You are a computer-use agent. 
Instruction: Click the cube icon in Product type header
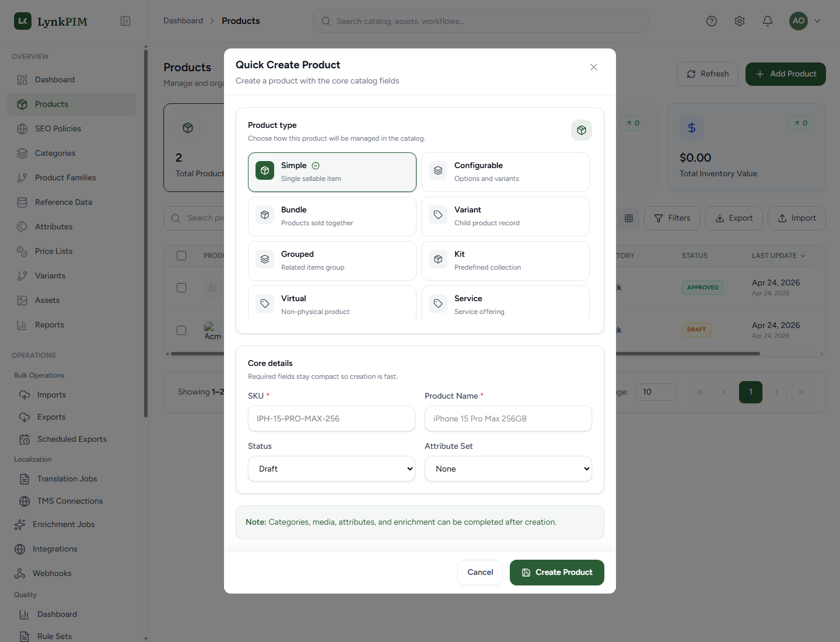tap(582, 130)
